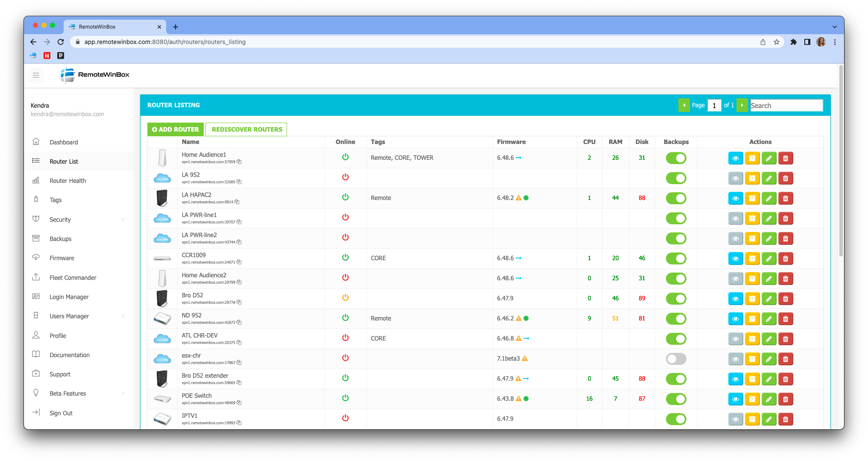Go to Fleet Commander page
Screen dimensions: 868x461
(x=73, y=278)
